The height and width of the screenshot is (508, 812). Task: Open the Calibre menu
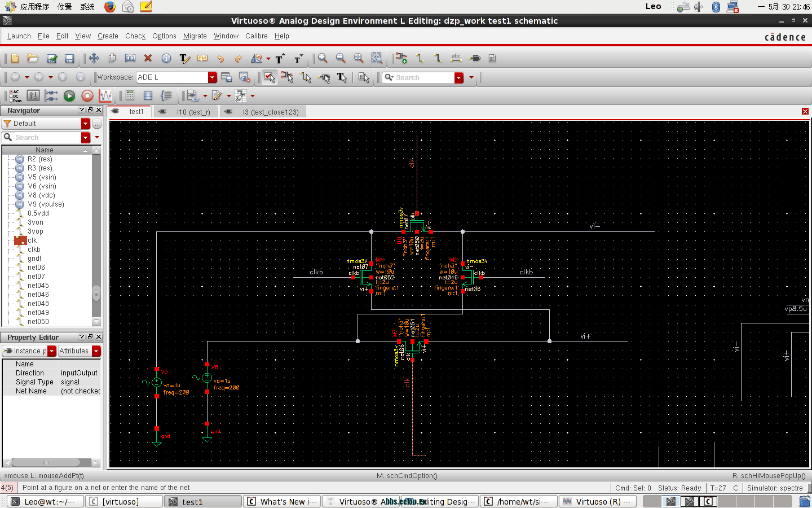click(257, 36)
